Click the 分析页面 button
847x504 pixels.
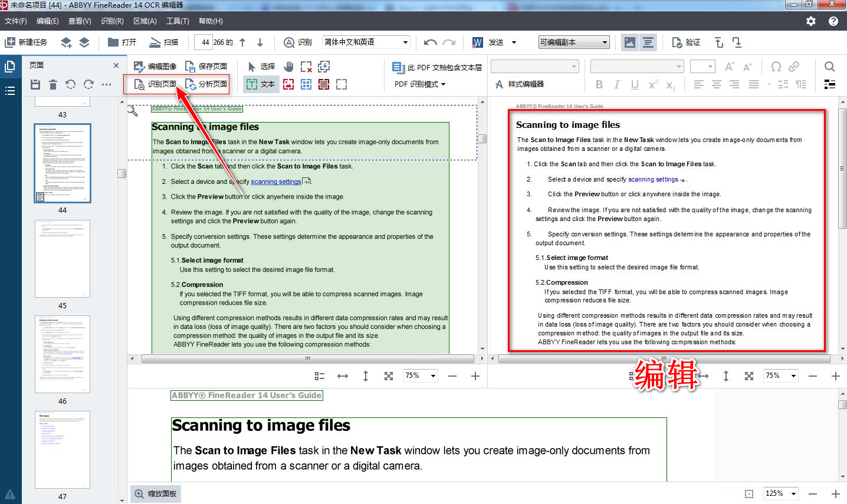pos(206,84)
